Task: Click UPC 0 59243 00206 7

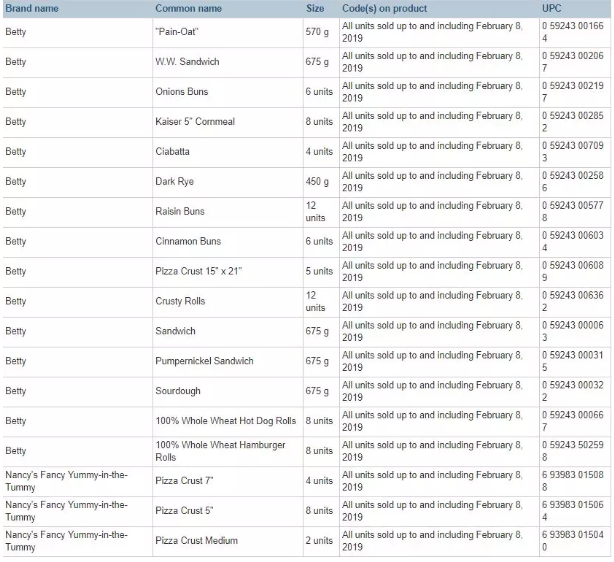Action: 573,62
